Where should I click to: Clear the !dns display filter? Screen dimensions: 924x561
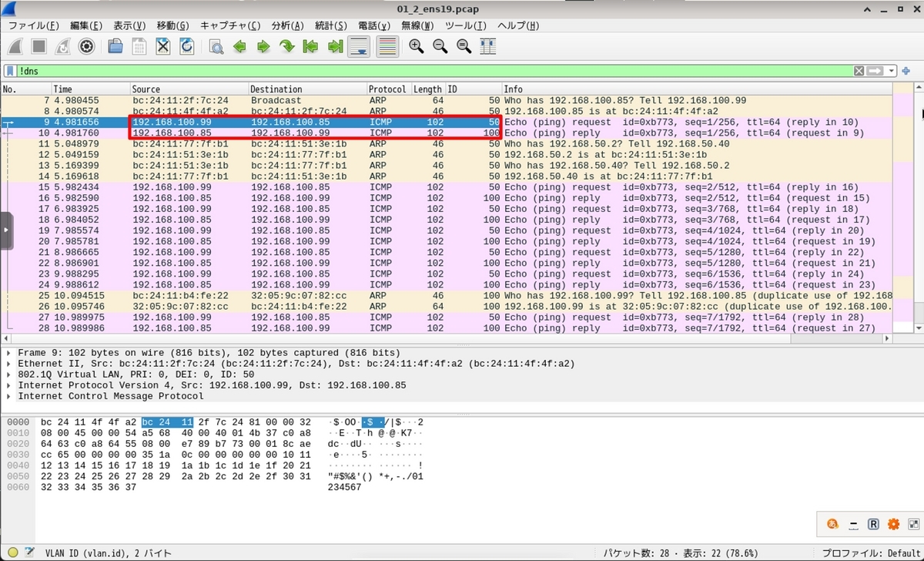tap(859, 71)
